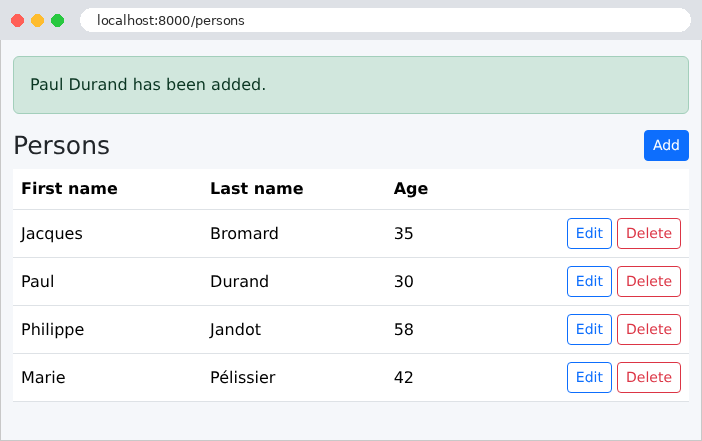Click the 'Paul Durand has been added' alert
This screenshot has height=441, width=702.
click(x=351, y=85)
